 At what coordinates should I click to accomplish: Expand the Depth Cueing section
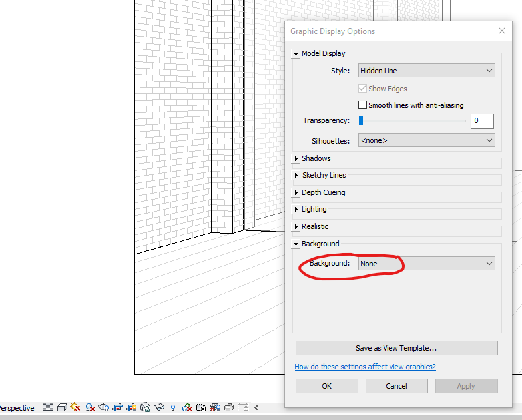point(296,192)
